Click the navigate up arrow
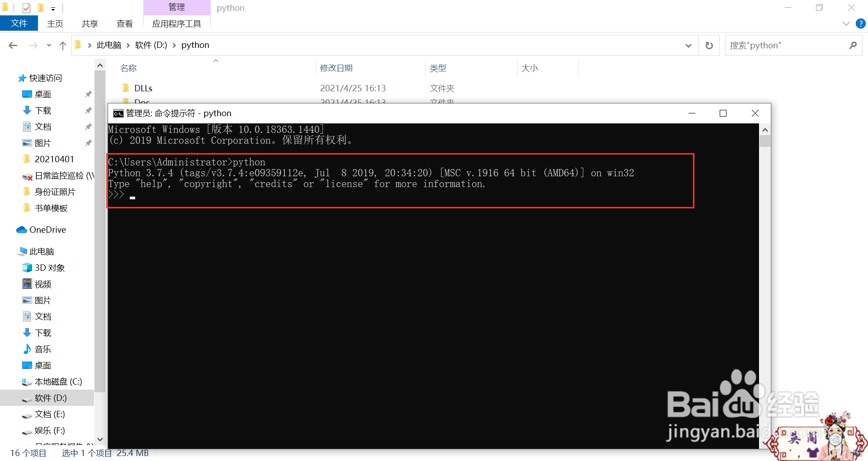The image size is (868, 461). pyautogui.click(x=62, y=45)
